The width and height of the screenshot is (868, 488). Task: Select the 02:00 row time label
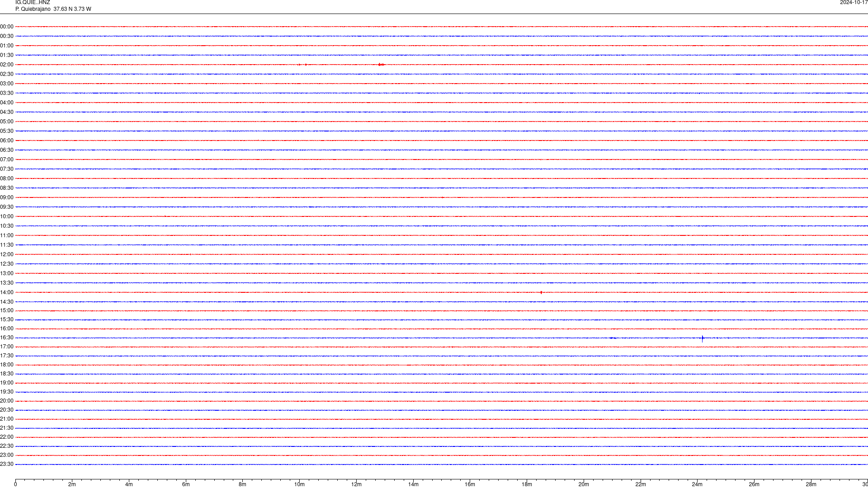pos(7,65)
